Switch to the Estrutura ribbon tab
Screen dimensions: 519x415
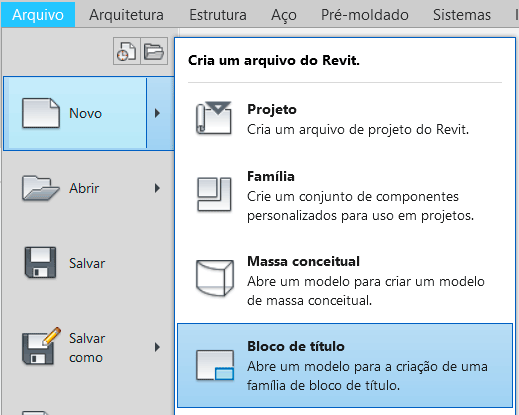tap(218, 15)
